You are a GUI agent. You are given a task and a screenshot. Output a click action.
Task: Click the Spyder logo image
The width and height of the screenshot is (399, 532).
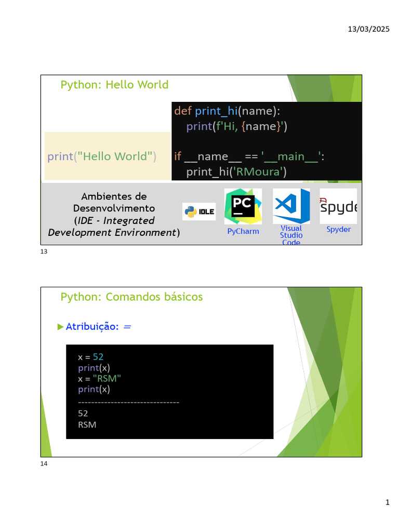[x=338, y=206]
